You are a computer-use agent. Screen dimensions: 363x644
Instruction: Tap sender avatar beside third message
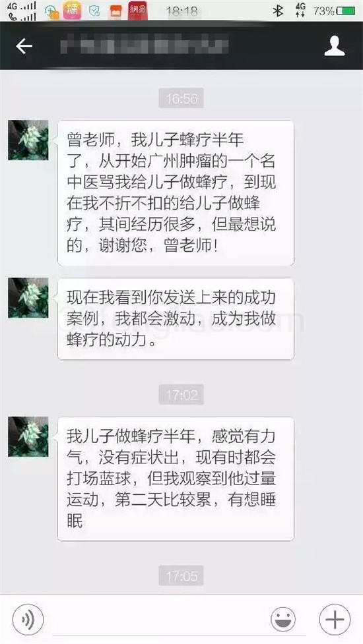(x=28, y=436)
